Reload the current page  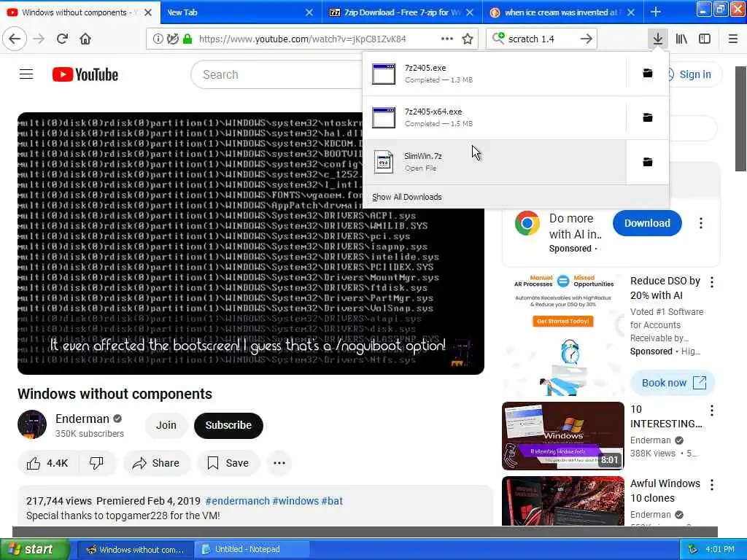click(x=63, y=39)
